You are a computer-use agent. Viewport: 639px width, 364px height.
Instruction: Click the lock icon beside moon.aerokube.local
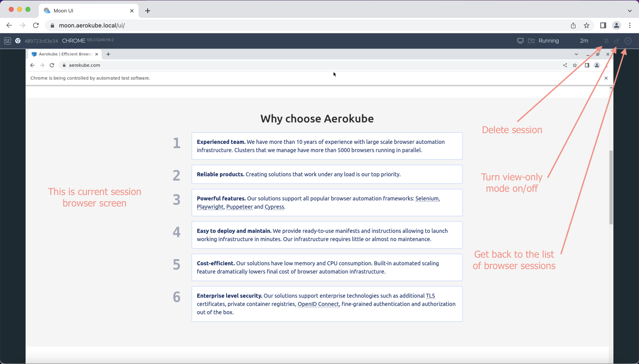coord(52,26)
